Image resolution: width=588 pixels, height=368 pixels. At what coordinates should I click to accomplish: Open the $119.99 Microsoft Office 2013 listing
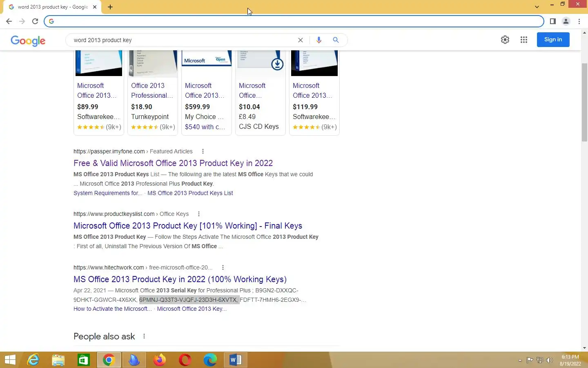pyautogui.click(x=312, y=90)
